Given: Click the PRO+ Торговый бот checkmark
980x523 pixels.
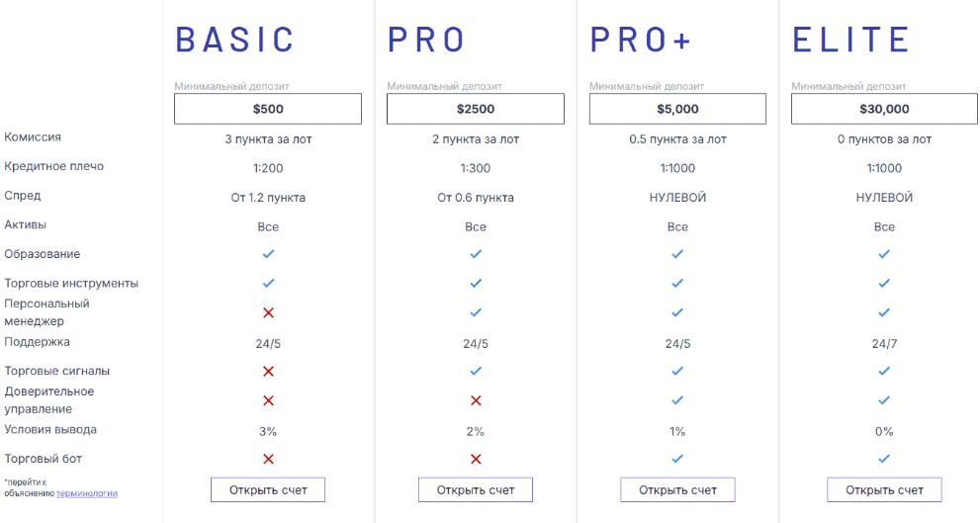Looking at the screenshot, I should 677,459.
